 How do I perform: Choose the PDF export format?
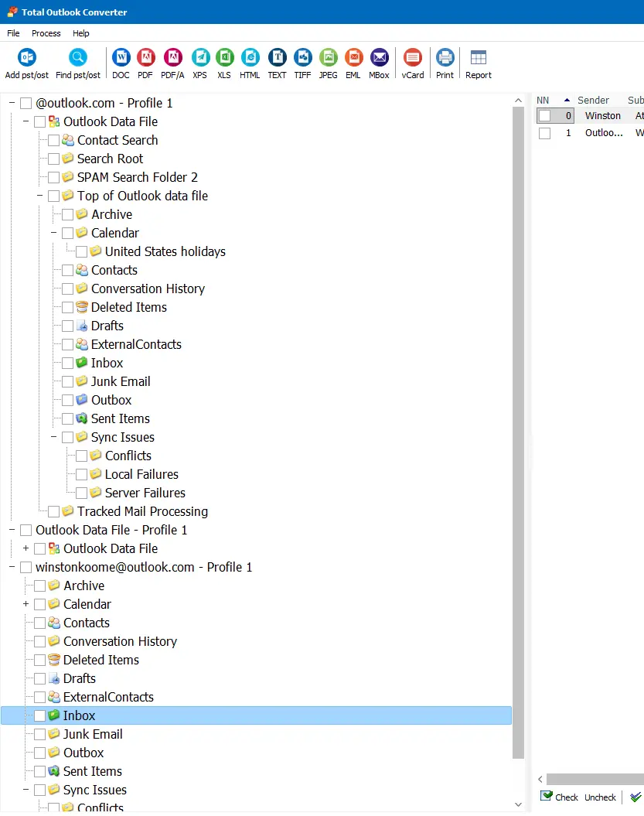coord(146,57)
